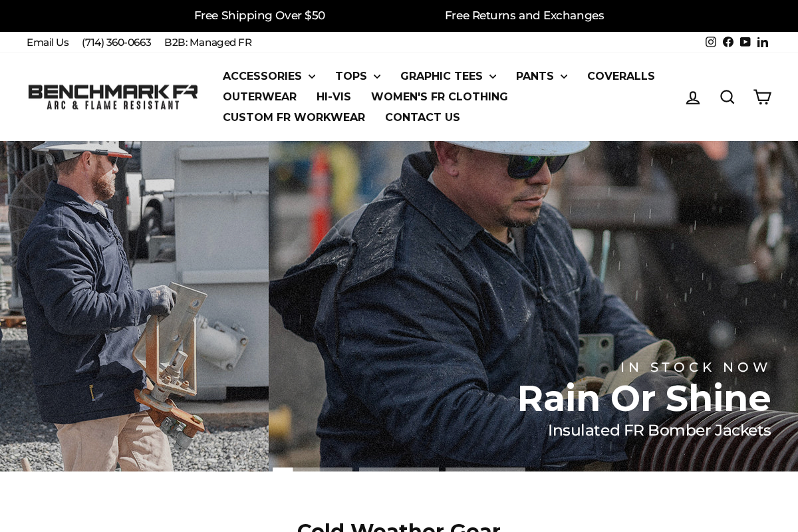View the shopping cart icon
Image resolution: width=798 pixels, height=532 pixels.
tap(762, 97)
